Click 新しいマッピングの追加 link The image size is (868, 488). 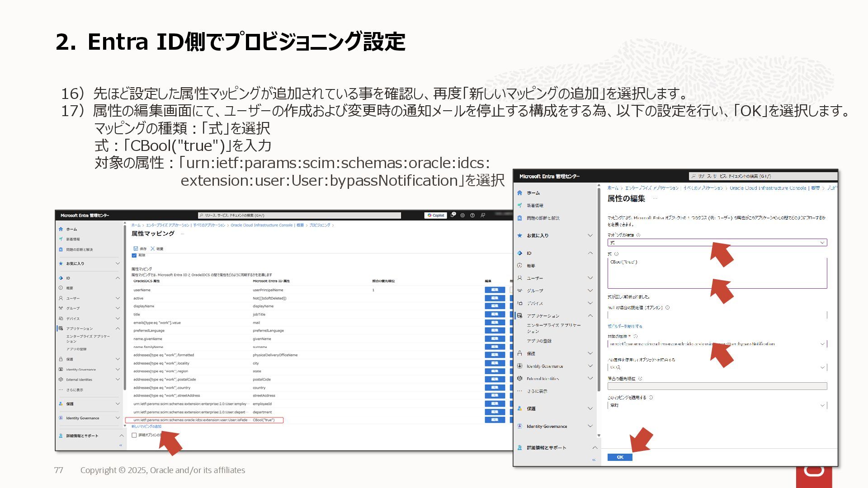coord(146,427)
